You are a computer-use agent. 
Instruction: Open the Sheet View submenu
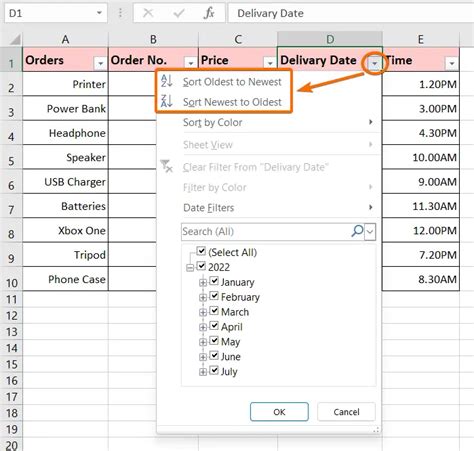(x=268, y=145)
